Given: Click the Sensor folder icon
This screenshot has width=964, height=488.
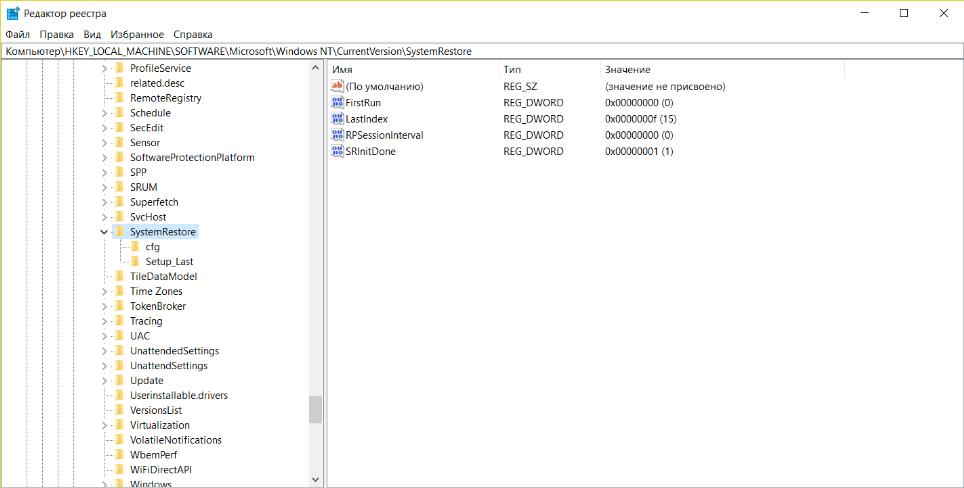Looking at the screenshot, I should click(119, 143).
